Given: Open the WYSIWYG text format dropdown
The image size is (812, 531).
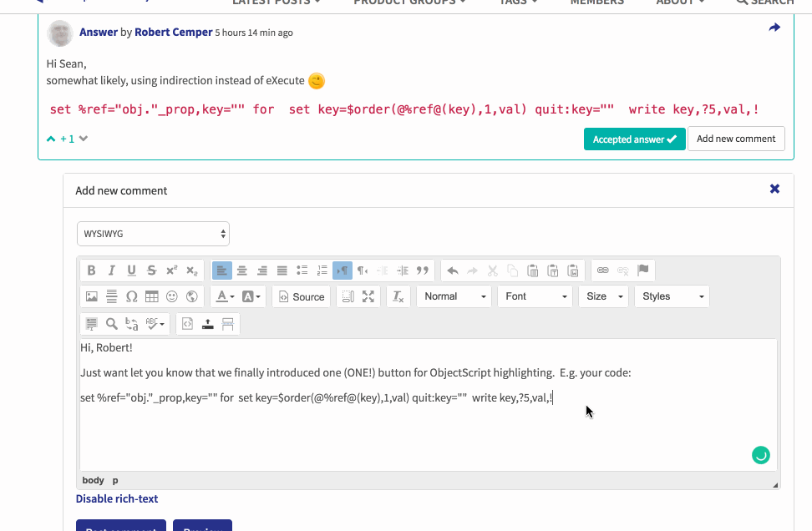Looking at the screenshot, I should click(153, 234).
